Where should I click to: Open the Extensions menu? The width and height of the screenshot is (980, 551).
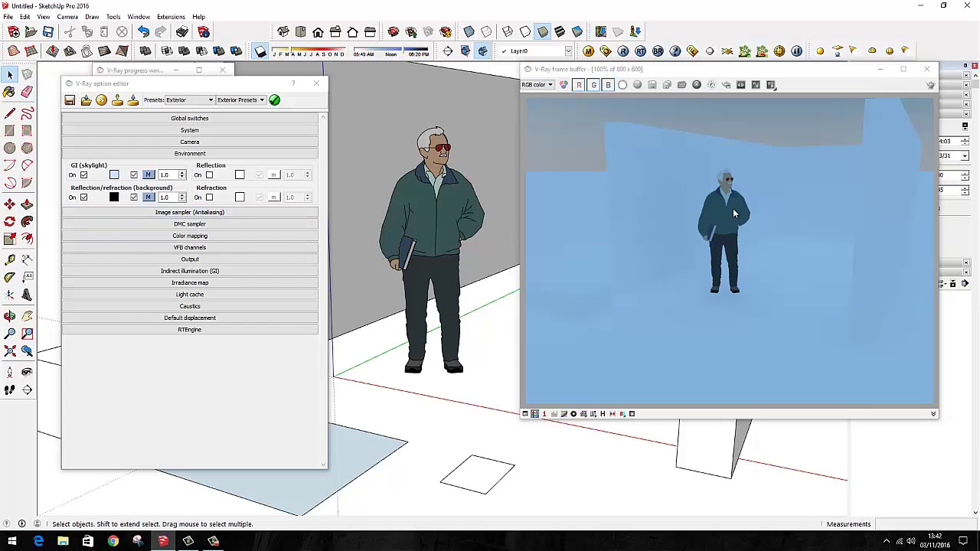coord(171,17)
